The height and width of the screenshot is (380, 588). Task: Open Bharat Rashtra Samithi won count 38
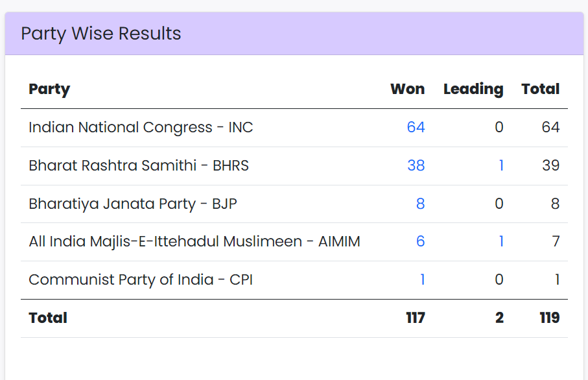coord(416,165)
